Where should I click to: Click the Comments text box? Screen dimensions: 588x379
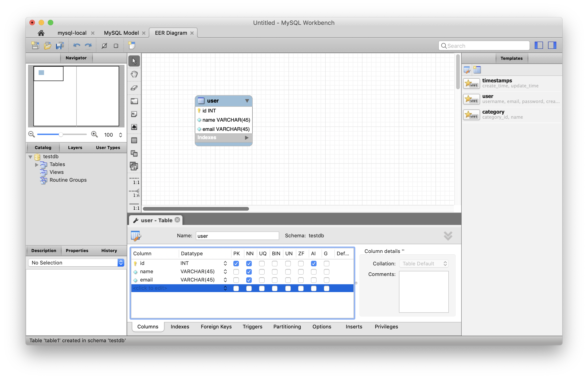pyautogui.click(x=424, y=292)
